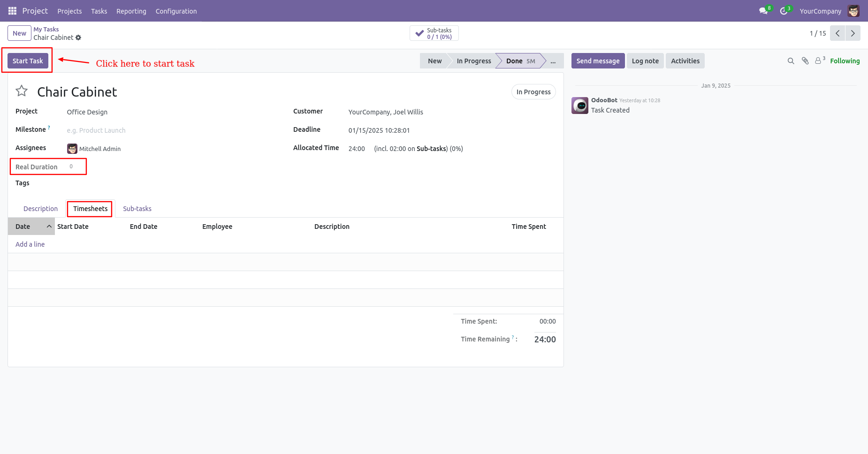Screen dimensions: 868x454
Task: Open the activities clock icon
Action: tap(784, 11)
